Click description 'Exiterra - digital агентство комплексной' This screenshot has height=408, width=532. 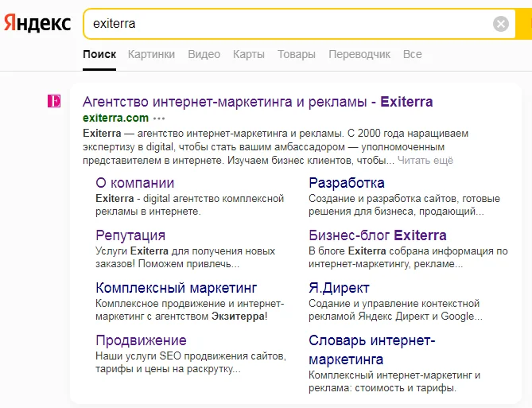coord(190,204)
